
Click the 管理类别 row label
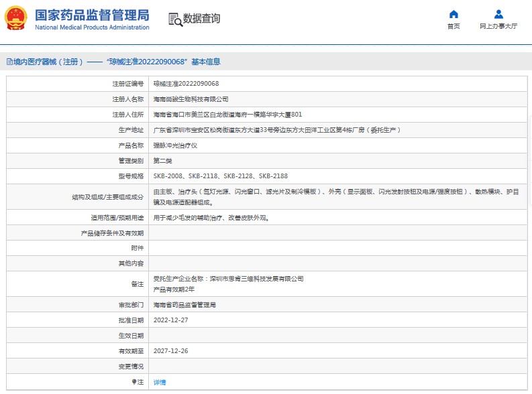point(131,161)
